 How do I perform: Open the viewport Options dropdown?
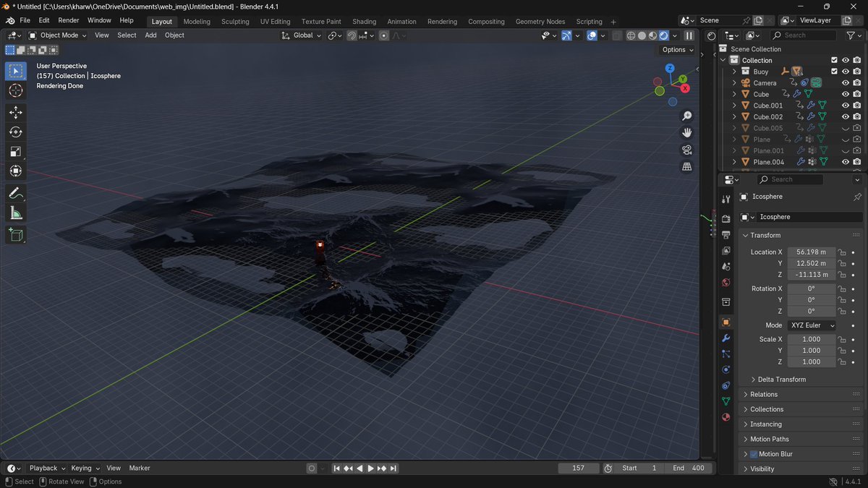(x=677, y=50)
